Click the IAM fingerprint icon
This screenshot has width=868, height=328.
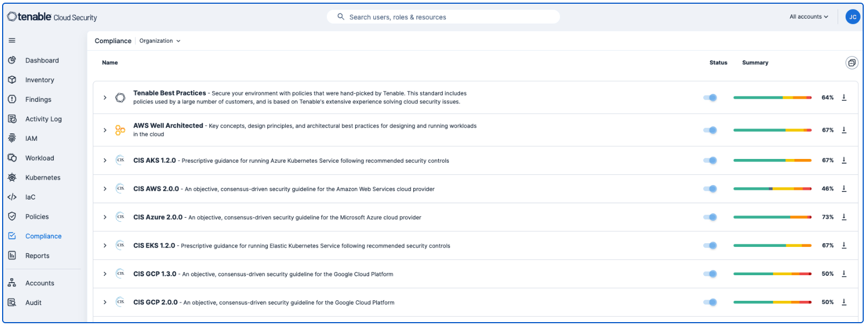(x=12, y=138)
